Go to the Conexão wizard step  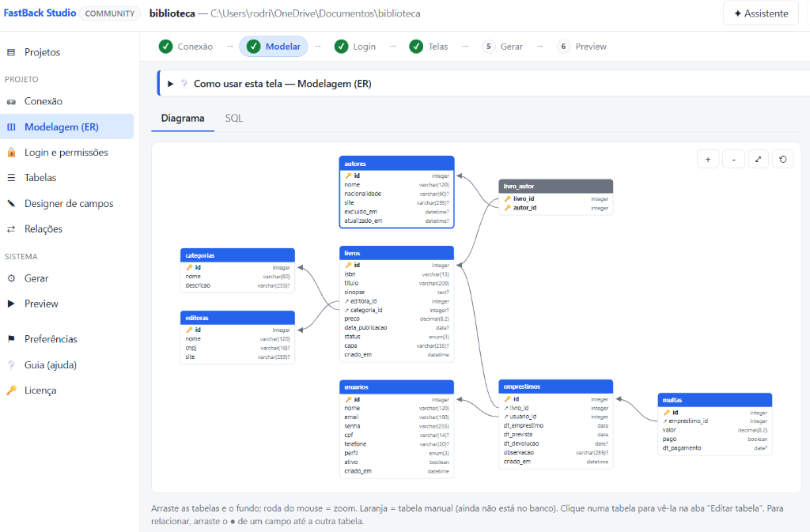(x=186, y=47)
